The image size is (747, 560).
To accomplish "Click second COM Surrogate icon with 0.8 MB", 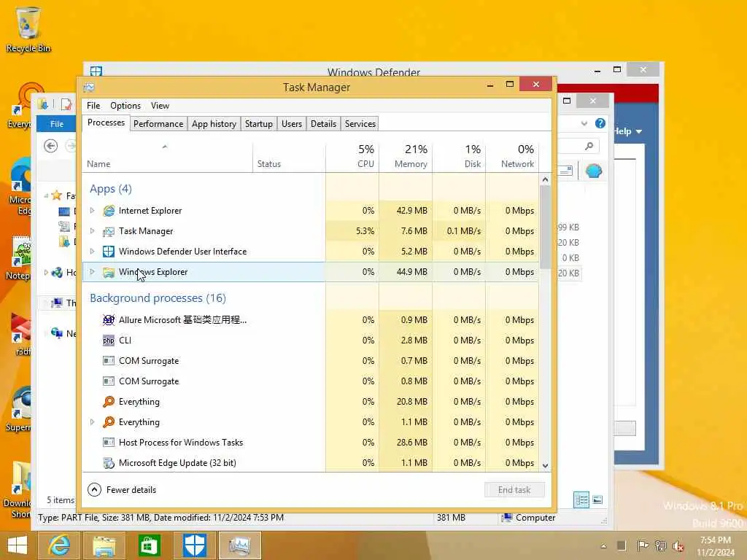I will pos(109,381).
